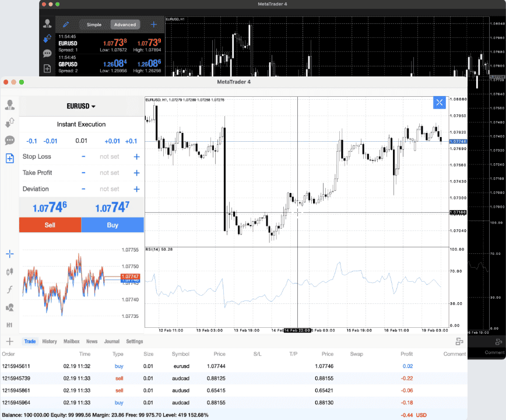
Task: Open the windows layout icon above Comment
Action: (459, 341)
